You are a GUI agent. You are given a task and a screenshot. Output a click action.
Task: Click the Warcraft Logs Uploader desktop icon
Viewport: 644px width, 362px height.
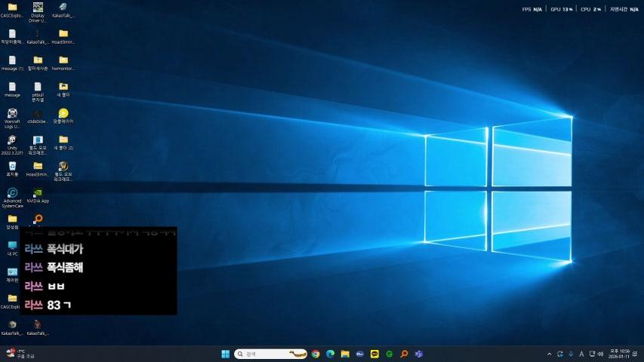click(x=12, y=114)
